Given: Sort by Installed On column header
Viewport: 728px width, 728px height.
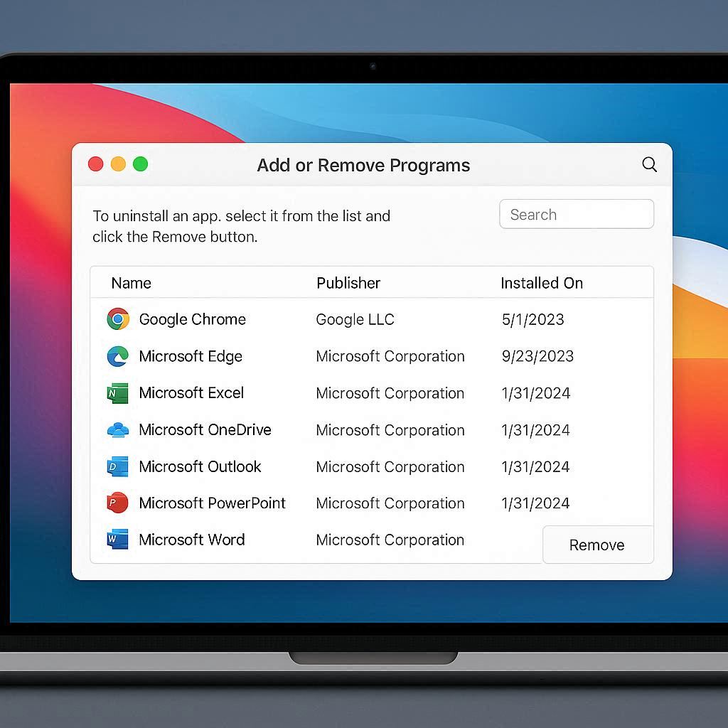Looking at the screenshot, I should click(x=542, y=283).
